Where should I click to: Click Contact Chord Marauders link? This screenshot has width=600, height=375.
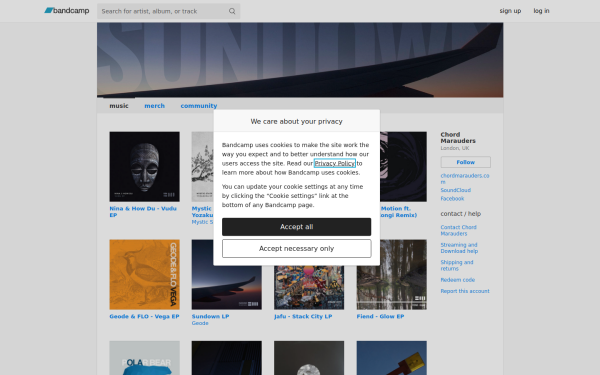pyautogui.click(x=458, y=230)
